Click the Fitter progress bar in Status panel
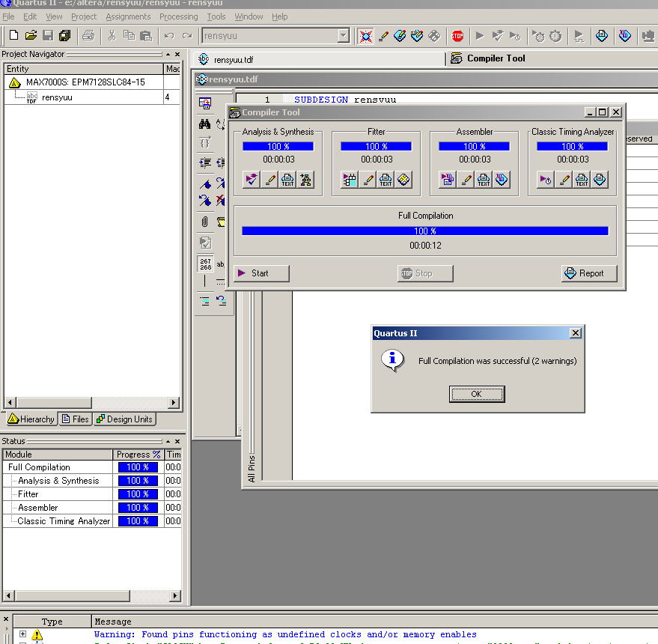This screenshot has height=644, width=658. [x=138, y=494]
